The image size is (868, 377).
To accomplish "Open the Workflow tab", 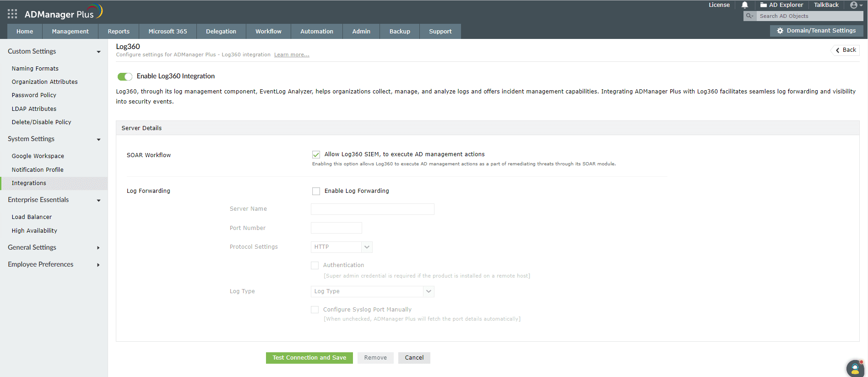I will point(268,31).
